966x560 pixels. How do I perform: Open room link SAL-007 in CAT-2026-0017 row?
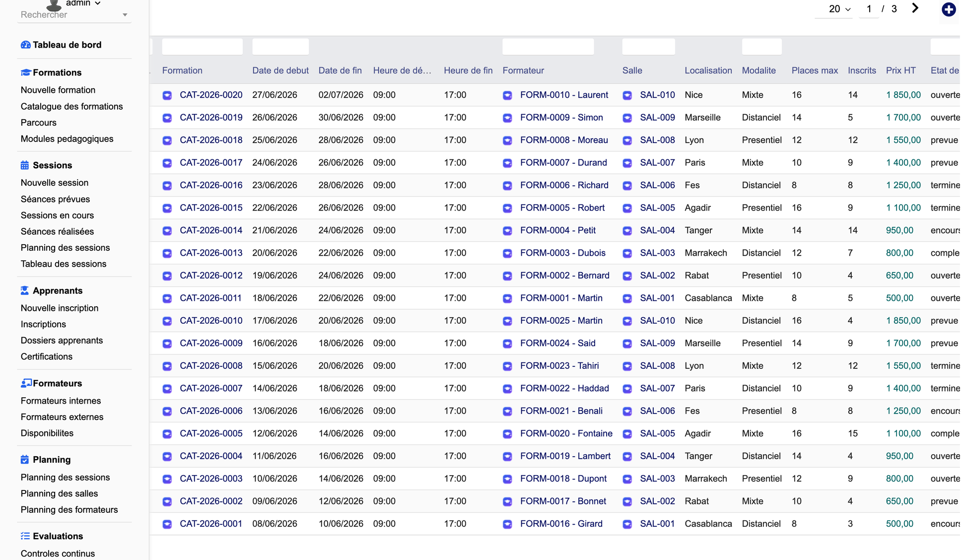657,163
